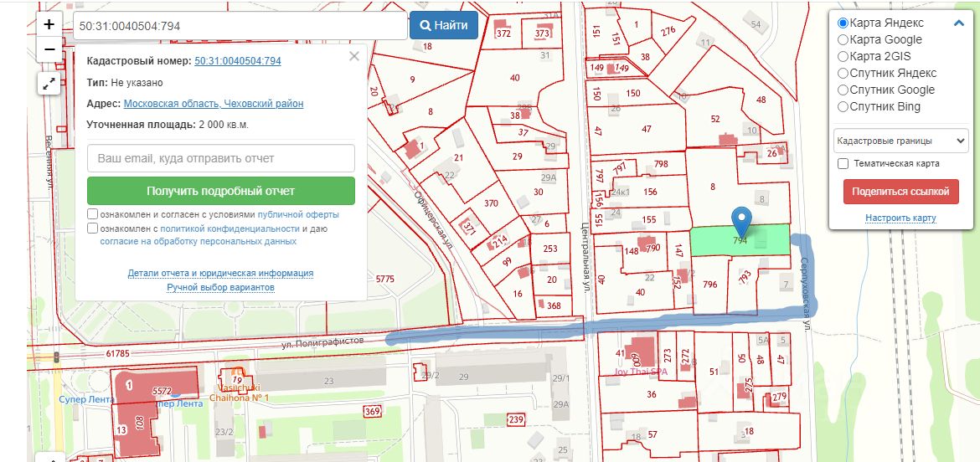Open Ручной выбор вариантов link

(x=220, y=287)
